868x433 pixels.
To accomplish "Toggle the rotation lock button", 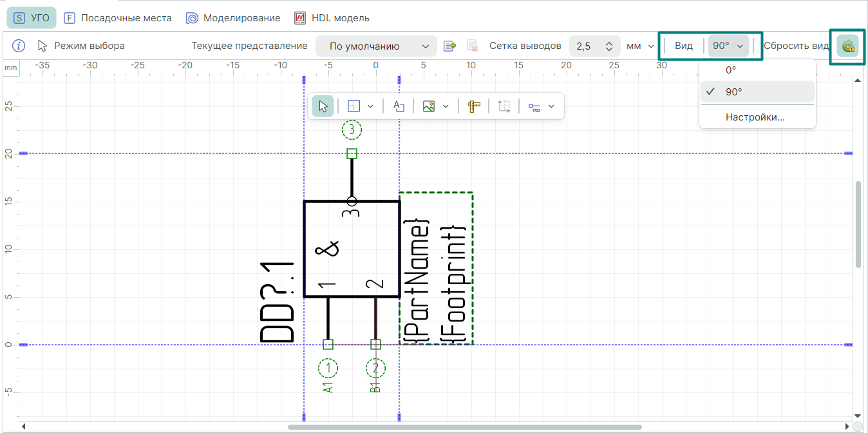I will click(x=847, y=46).
